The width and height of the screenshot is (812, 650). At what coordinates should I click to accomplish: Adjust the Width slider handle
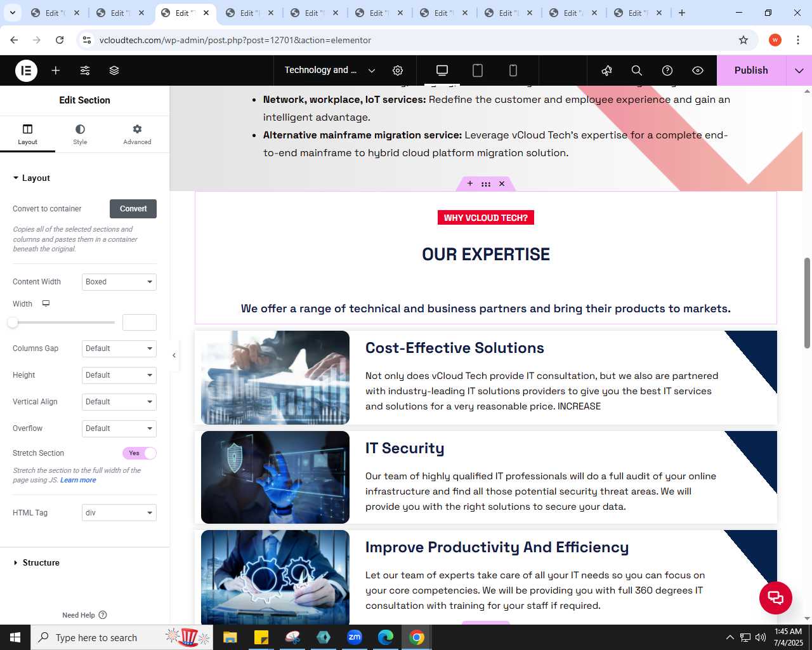13,322
